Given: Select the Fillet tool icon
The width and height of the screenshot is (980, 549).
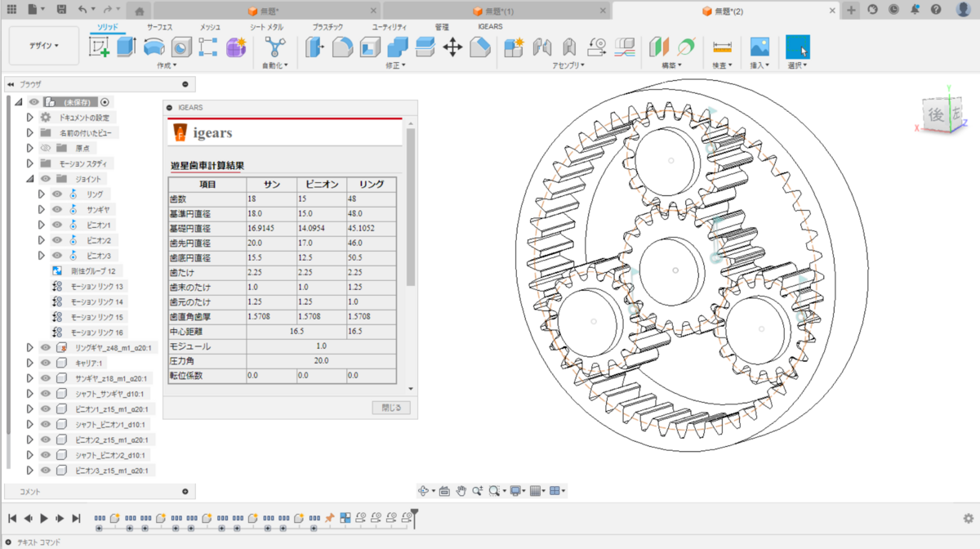Looking at the screenshot, I should (x=341, y=47).
